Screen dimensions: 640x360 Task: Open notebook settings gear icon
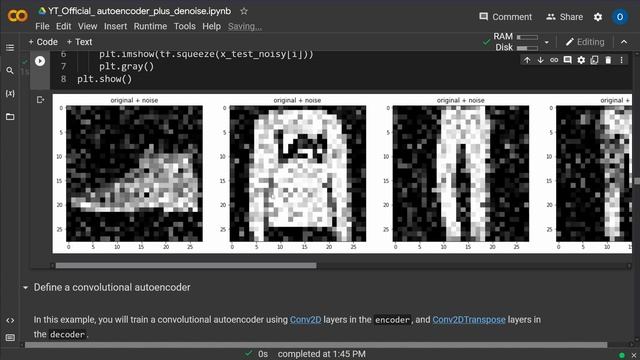click(x=598, y=17)
